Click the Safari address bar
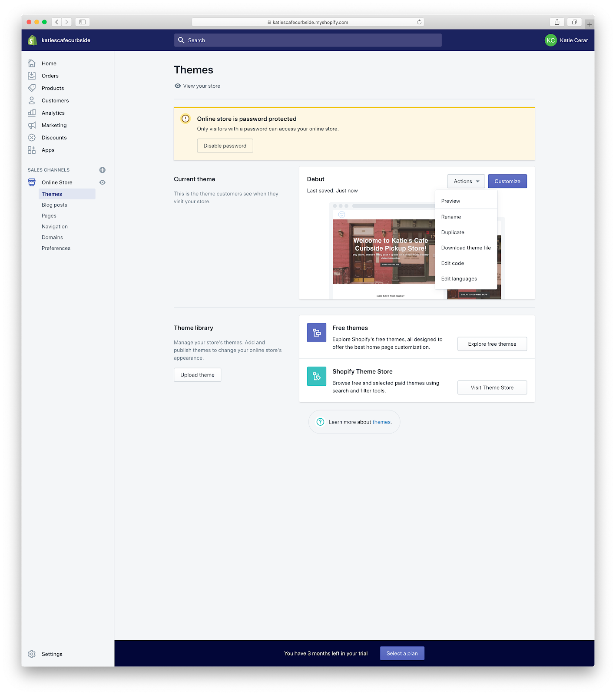This screenshot has width=616, height=695. click(x=308, y=22)
